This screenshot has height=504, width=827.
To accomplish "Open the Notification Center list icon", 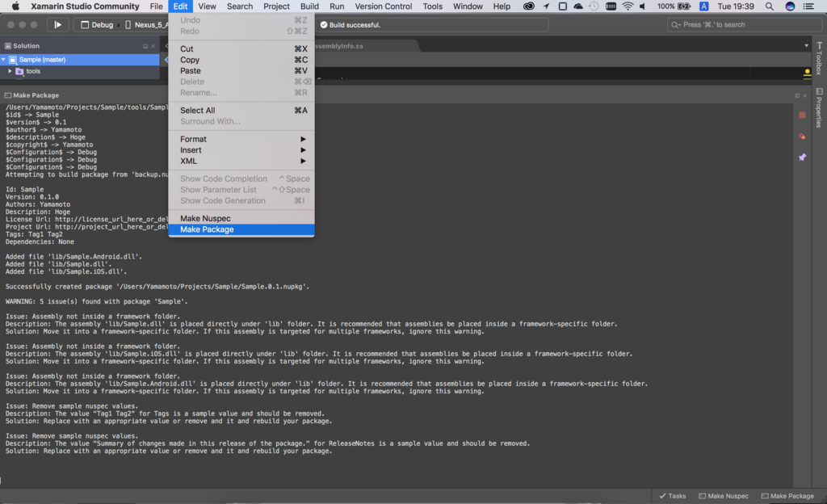I will pos(808,6).
